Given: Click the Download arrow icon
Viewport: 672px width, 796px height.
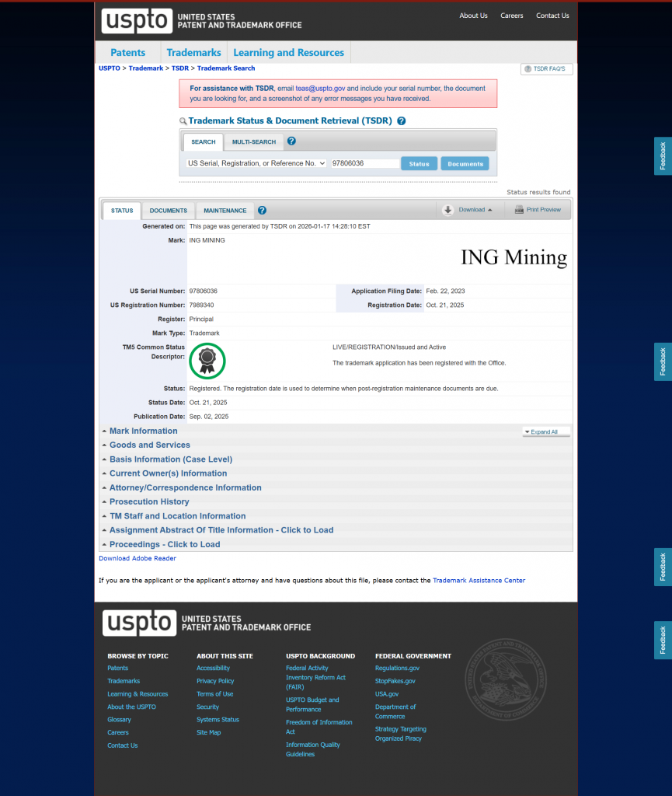Looking at the screenshot, I should coord(448,210).
